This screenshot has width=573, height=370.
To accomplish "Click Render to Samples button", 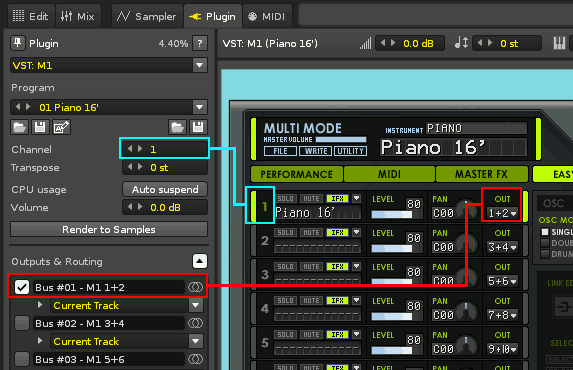I will (109, 230).
